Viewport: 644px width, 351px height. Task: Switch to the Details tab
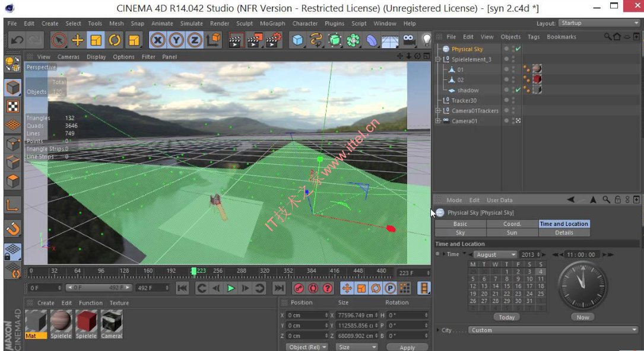564,232
